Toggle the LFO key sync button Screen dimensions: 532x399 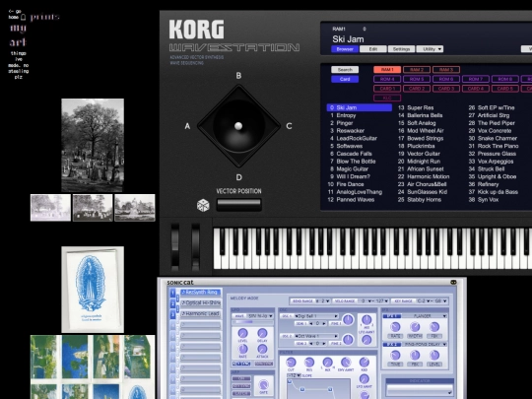241,364
